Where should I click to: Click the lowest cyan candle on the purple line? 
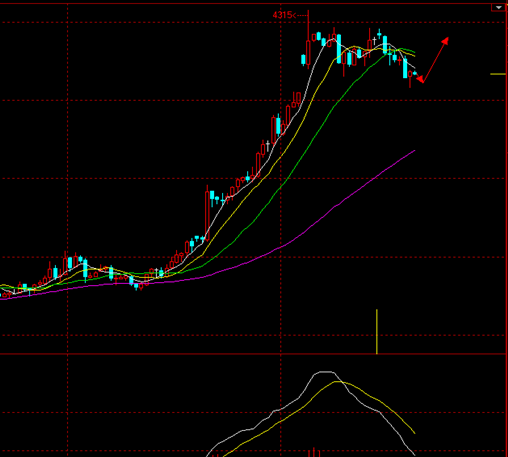[136, 286]
